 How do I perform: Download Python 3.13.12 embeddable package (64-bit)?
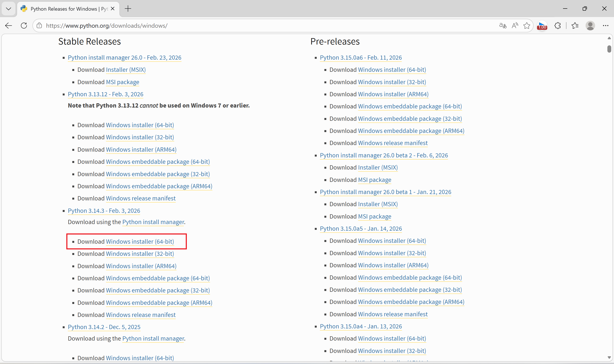point(158,162)
